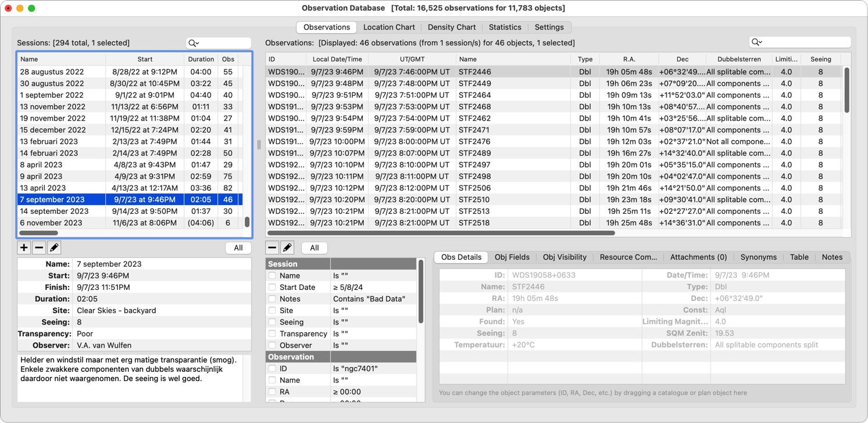The image size is (868, 423).
Task: Select the STF2506 observation row
Action: click(553, 188)
